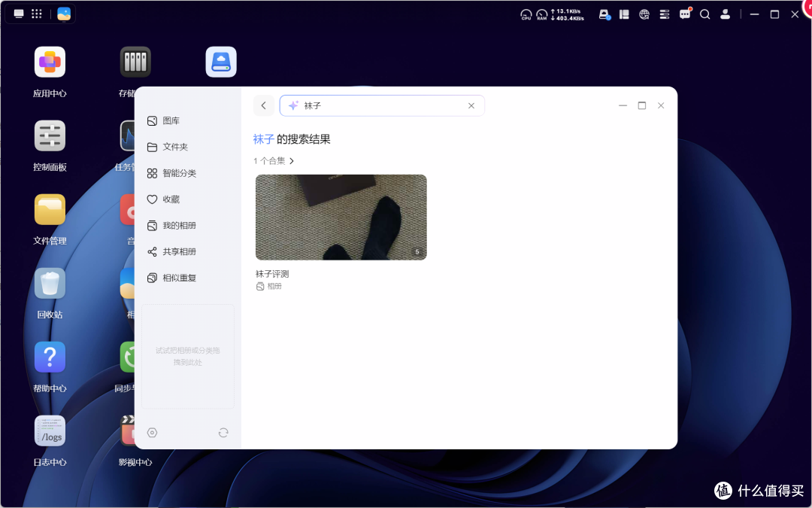The height and width of the screenshot is (508, 812).
Task: Open the photo app settings gear icon
Action: pos(152,433)
